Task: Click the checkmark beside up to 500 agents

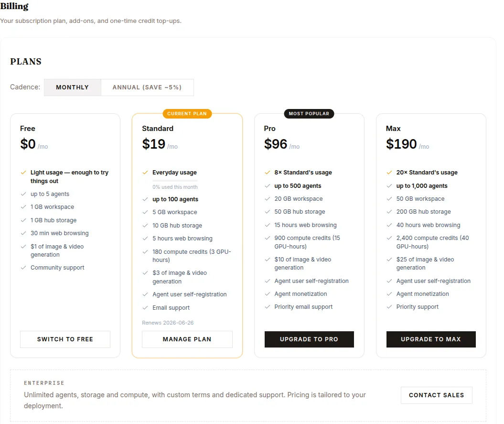Action: [268, 186]
